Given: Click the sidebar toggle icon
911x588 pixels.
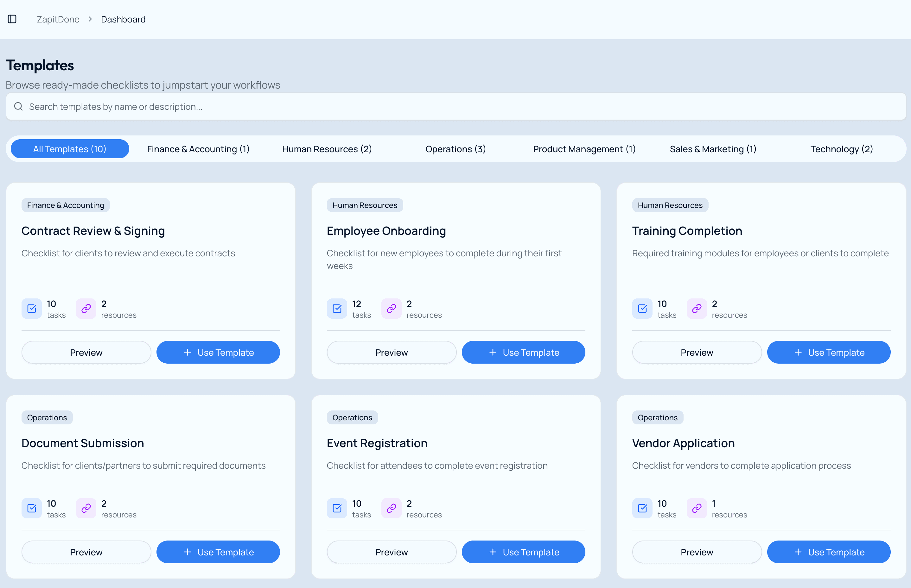Looking at the screenshot, I should pos(12,19).
